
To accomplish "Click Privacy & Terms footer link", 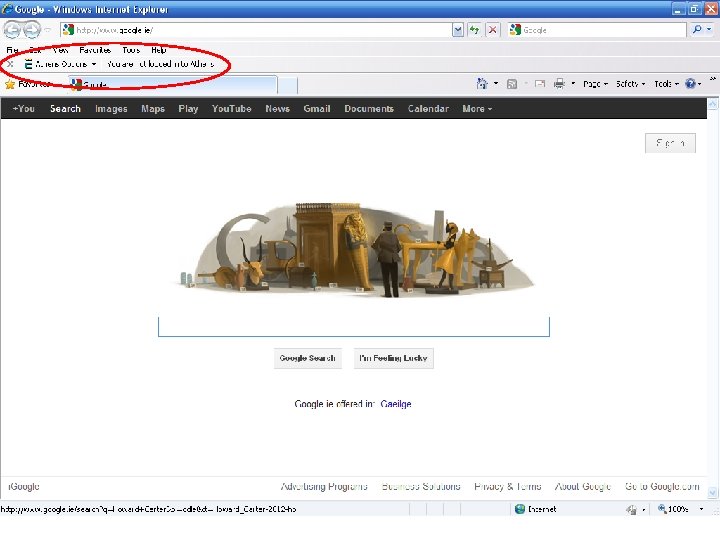I will (508, 486).
